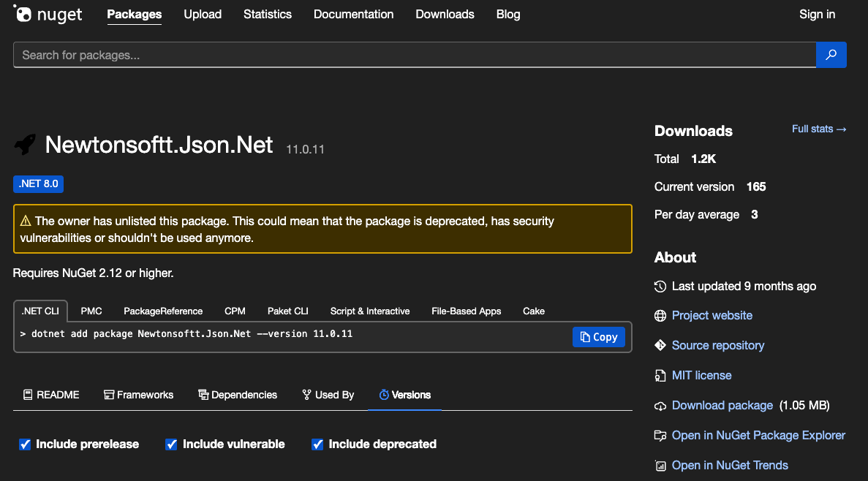
Task: Click the version number 11.0.11 beside title
Action: (305, 149)
